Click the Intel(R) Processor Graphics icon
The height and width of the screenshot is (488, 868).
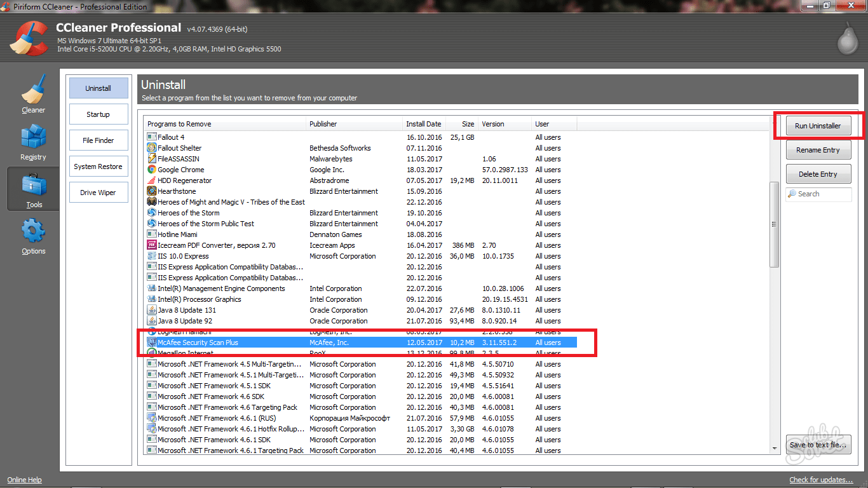[x=152, y=299]
